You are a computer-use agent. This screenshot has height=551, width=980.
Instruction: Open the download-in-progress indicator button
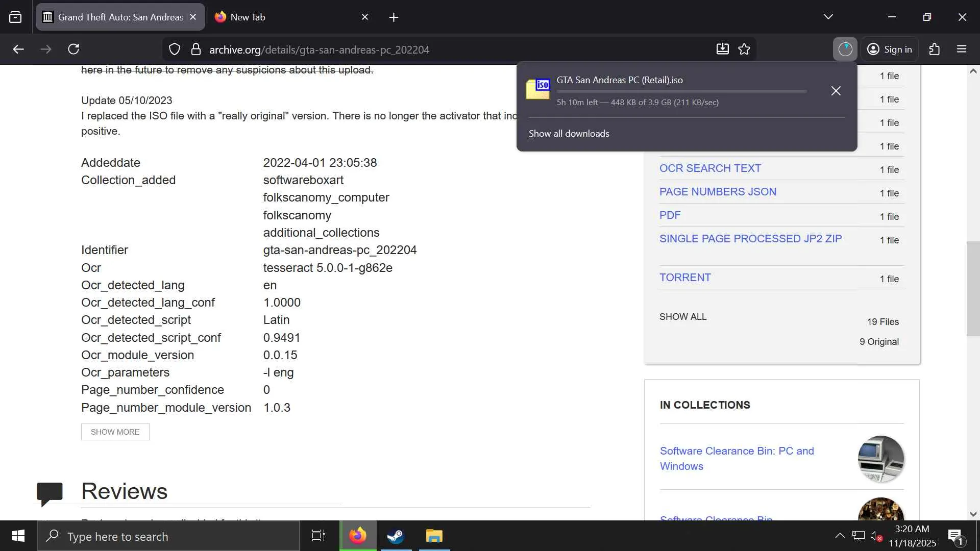(x=845, y=49)
